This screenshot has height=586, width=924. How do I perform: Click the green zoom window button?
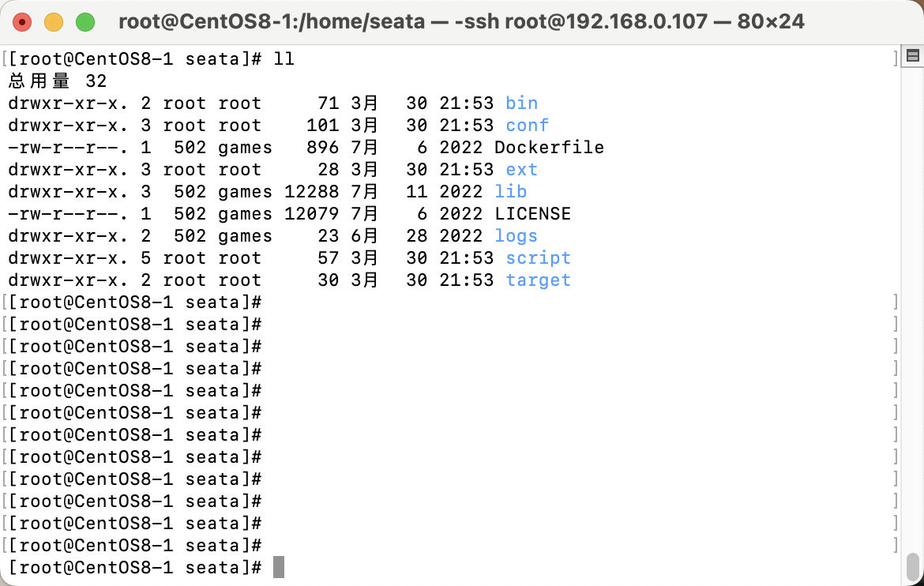(x=85, y=22)
